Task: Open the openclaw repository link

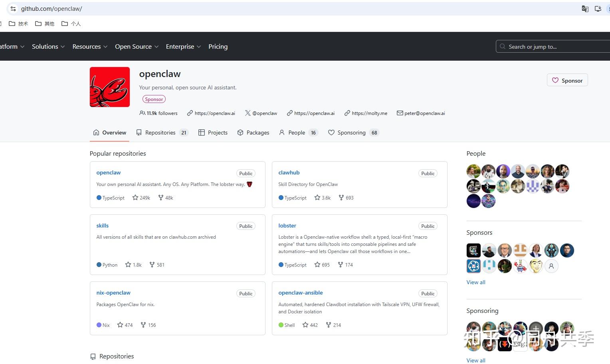Action: click(x=109, y=172)
